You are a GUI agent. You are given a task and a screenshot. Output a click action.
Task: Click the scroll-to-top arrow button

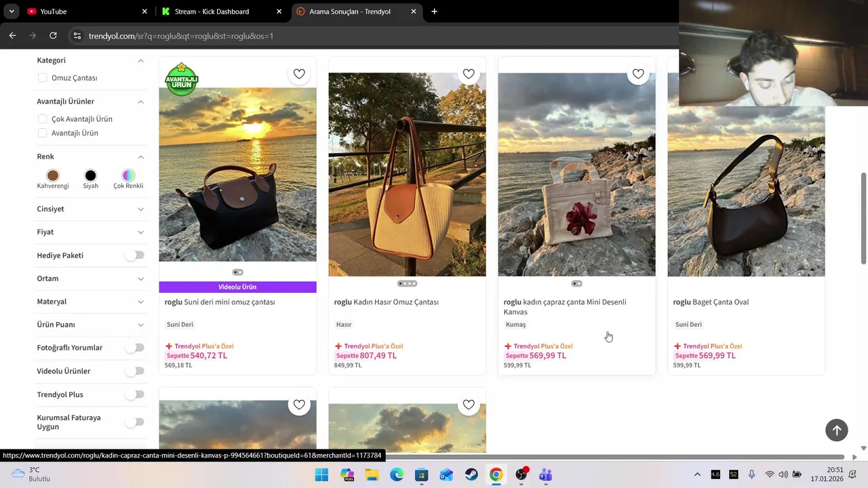[x=837, y=430]
